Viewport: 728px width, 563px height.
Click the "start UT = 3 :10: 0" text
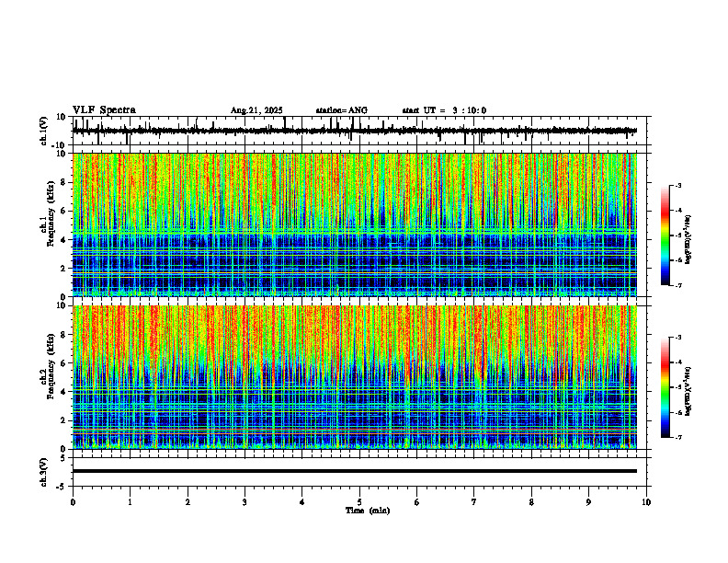tap(444, 110)
